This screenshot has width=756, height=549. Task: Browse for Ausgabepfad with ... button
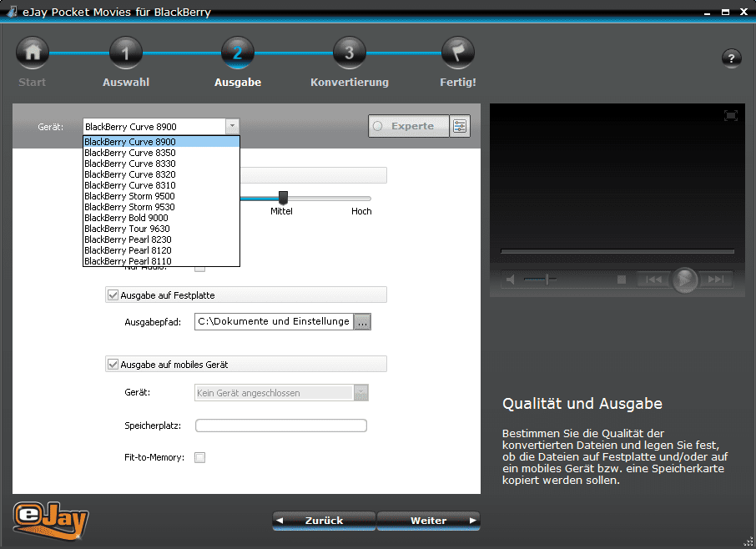pyautogui.click(x=362, y=322)
